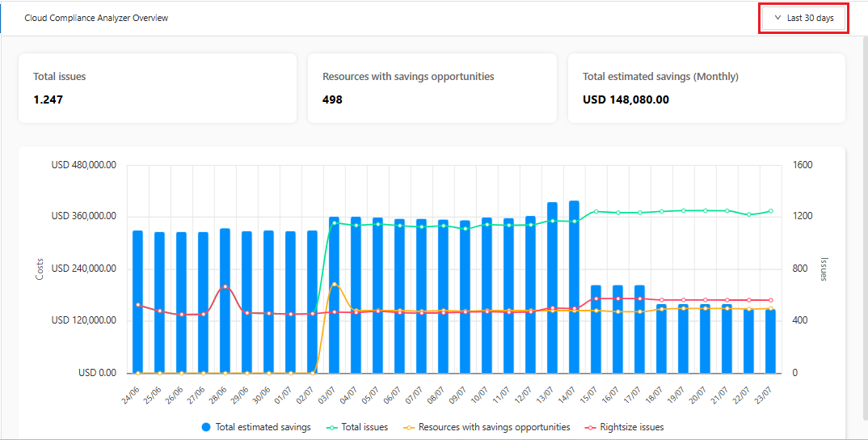Screen dimensions: 868x440
Task: Click the Cloud Compliance Analyzer Overview title
Action: pos(96,18)
